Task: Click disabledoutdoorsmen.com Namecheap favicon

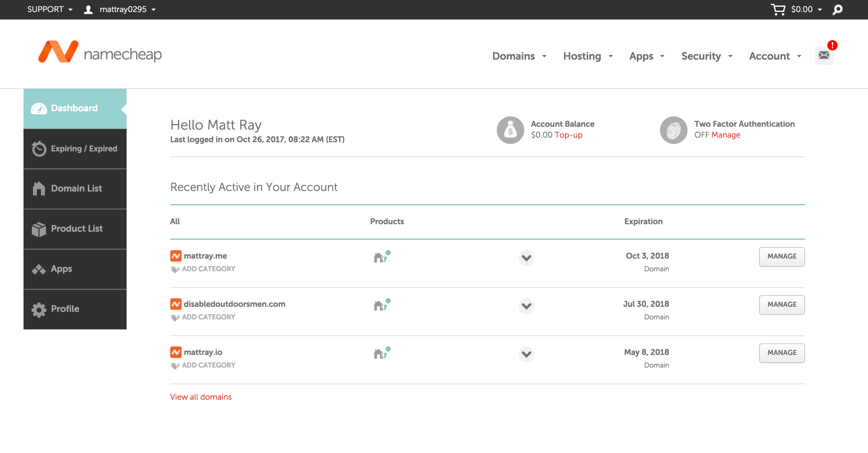Action: [176, 304]
